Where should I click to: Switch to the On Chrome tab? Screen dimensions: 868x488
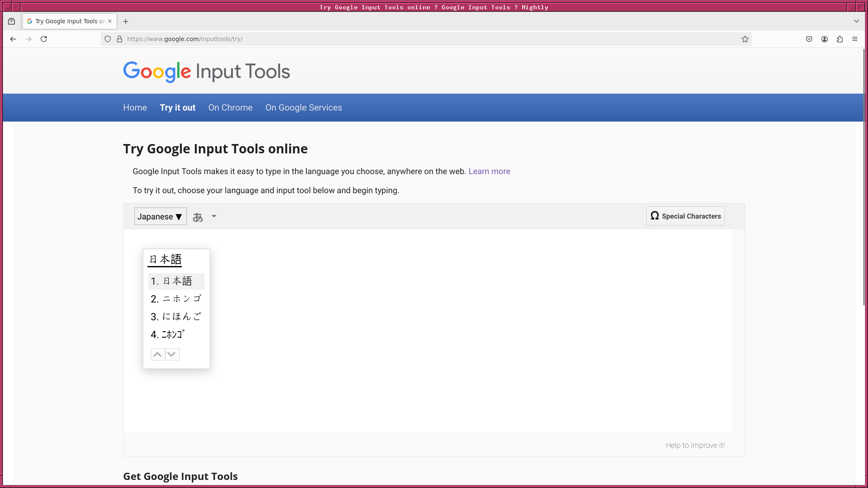click(x=230, y=108)
